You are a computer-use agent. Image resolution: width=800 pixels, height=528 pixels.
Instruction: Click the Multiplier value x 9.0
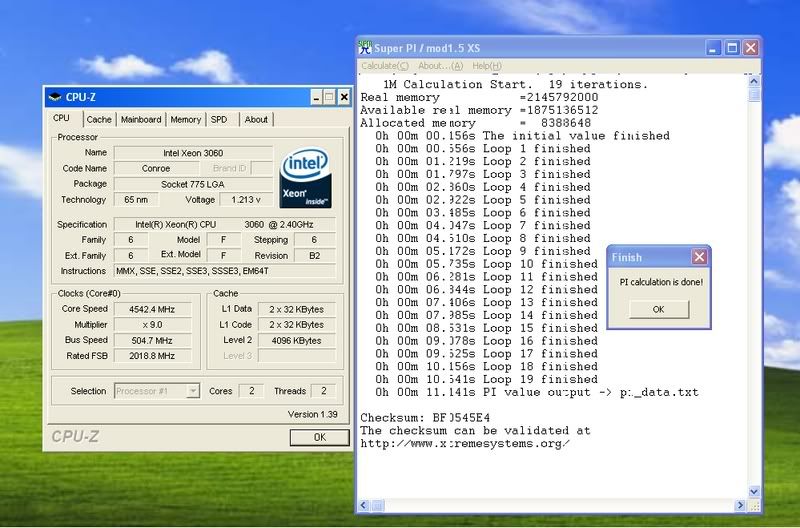tap(152, 324)
